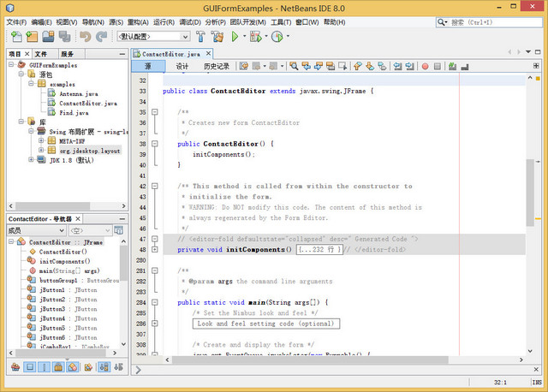The width and height of the screenshot is (548, 392).
Task: Click the Clean and Build icon
Action: tap(218, 36)
